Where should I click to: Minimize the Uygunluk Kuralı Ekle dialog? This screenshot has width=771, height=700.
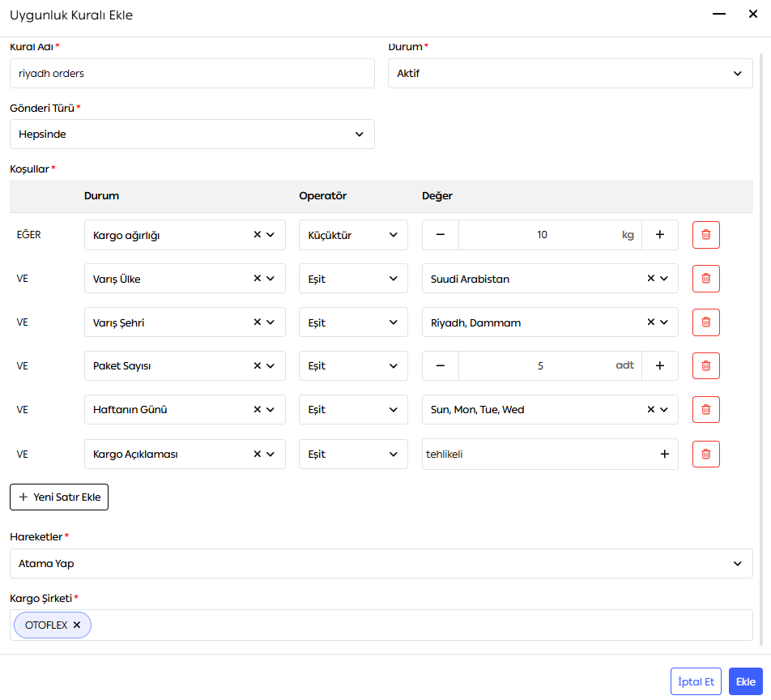click(x=719, y=15)
